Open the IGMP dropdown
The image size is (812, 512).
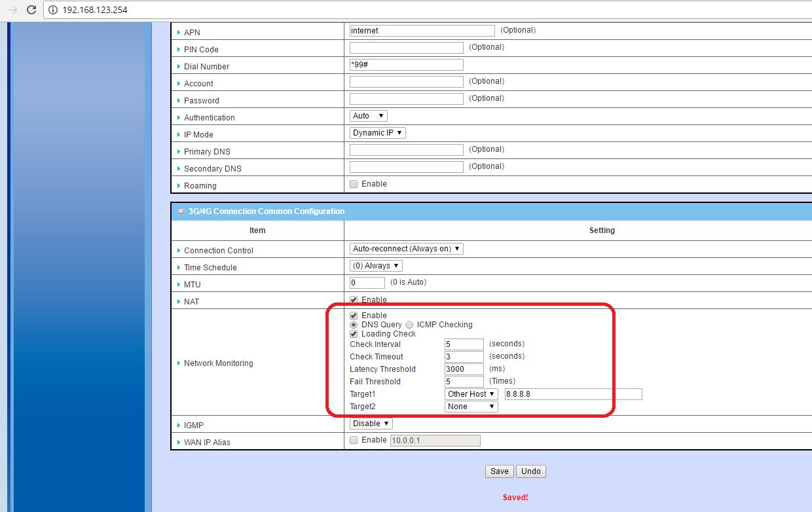(x=371, y=424)
